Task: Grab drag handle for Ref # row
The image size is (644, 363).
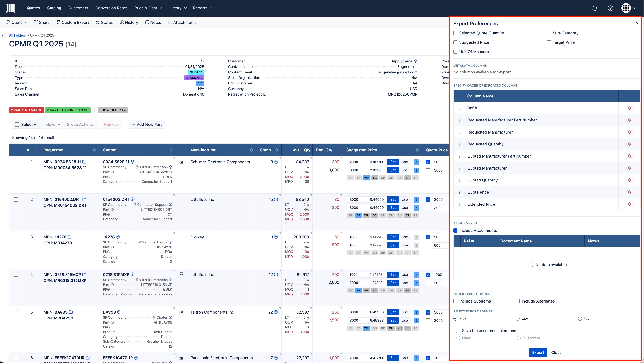Action: (x=458, y=108)
